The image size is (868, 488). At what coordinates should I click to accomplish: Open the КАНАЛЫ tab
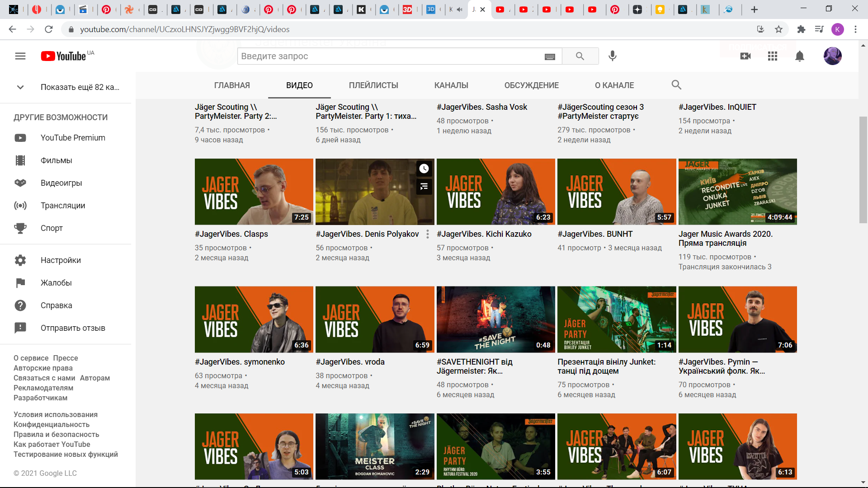pos(451,85)
